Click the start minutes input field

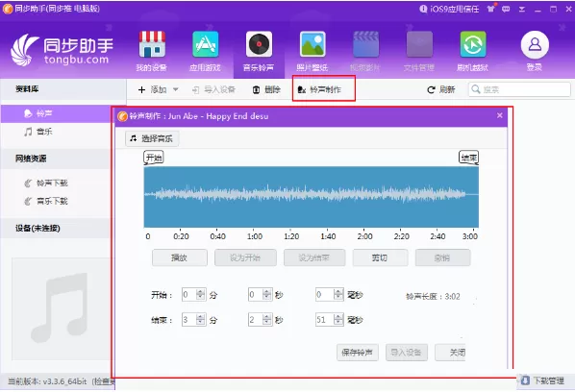click(x=189, y=295)
